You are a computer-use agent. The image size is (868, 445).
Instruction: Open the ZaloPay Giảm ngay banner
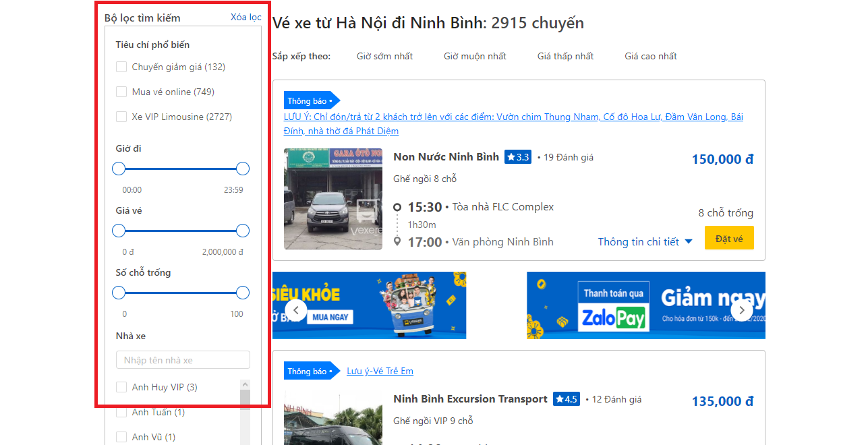point(646,305)
